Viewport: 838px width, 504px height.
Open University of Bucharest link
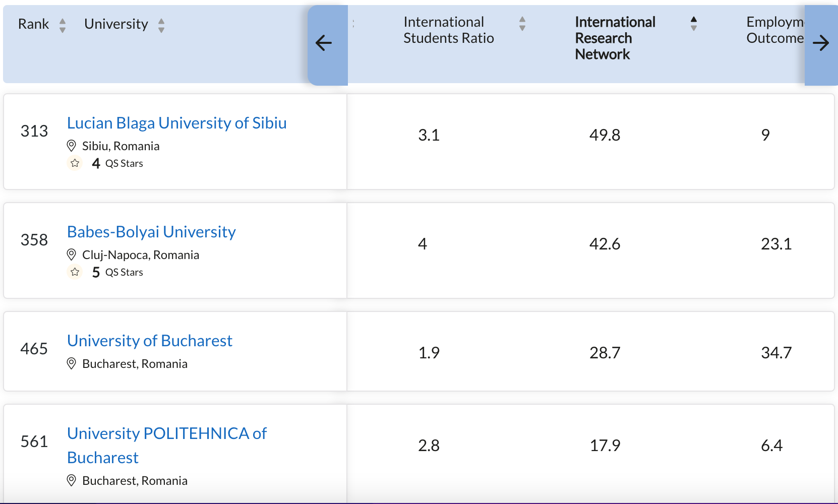click(x=150, y=341)
